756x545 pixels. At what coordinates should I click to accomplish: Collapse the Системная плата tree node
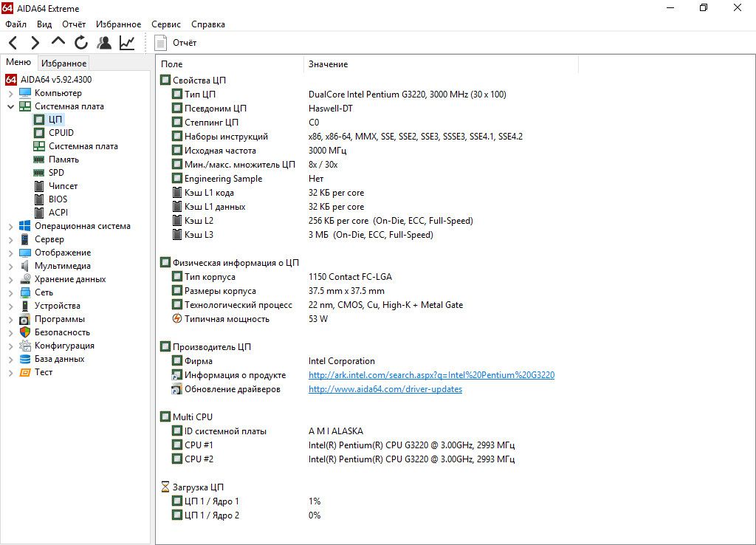click(10, 106)
